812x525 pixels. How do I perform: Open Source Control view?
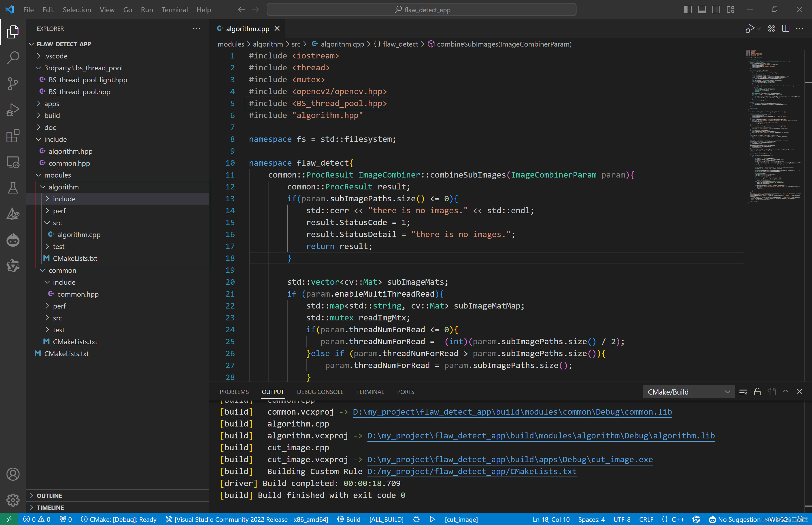point(13,84)
